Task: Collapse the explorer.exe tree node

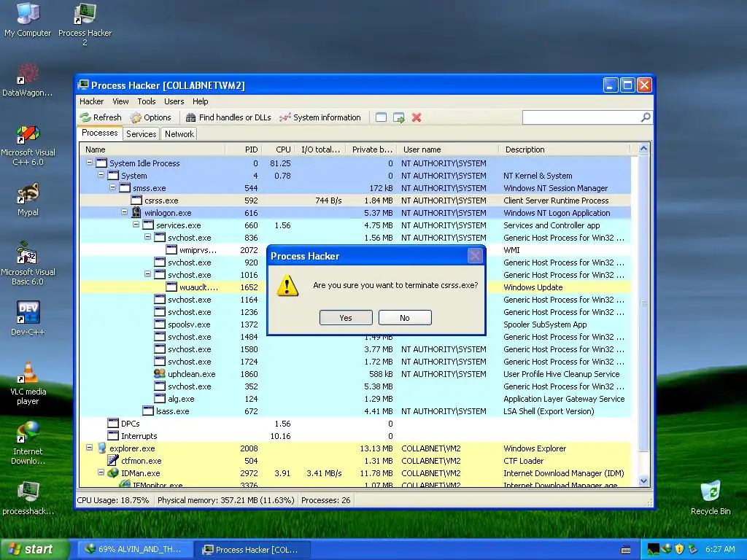Action: (89, 448)
